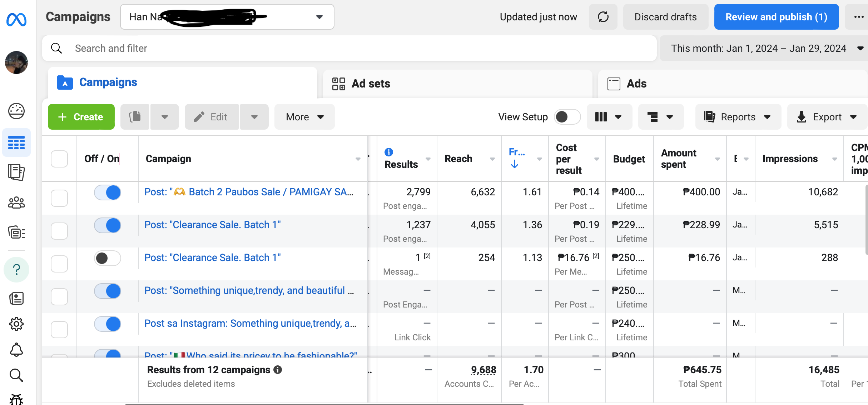Turn off Batch 2 Paubos Sale campaign
This screenshot has height=405, width=868.
click(x=108, y=192)
